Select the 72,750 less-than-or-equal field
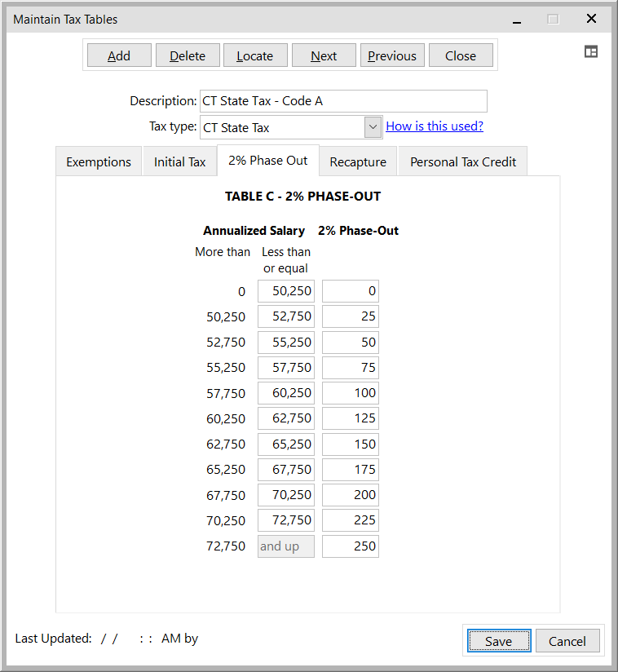618x672 pixels. pos(286,520)
